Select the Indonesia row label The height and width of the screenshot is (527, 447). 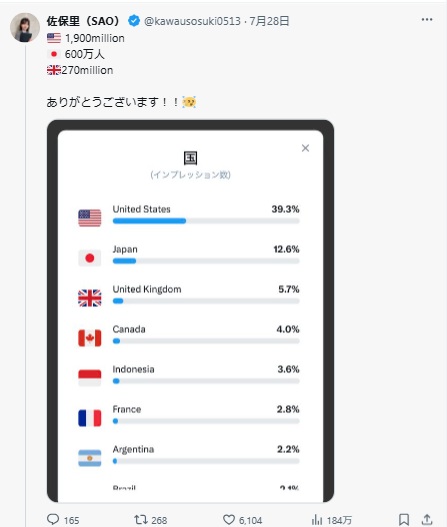[x=133, y=369]
